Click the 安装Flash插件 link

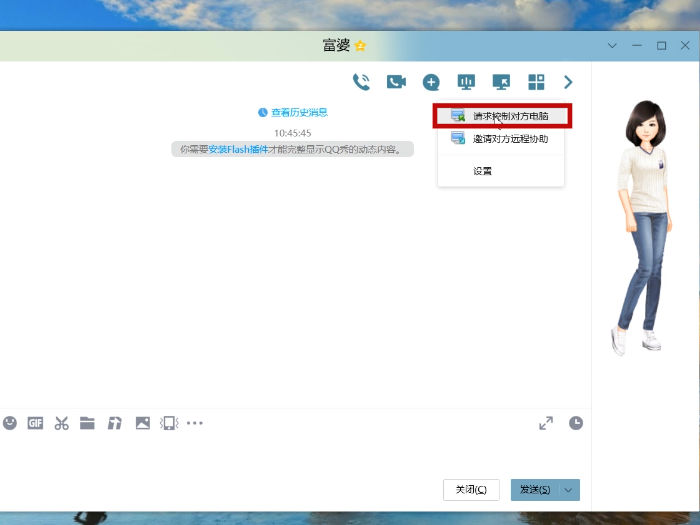click(238, 150)
